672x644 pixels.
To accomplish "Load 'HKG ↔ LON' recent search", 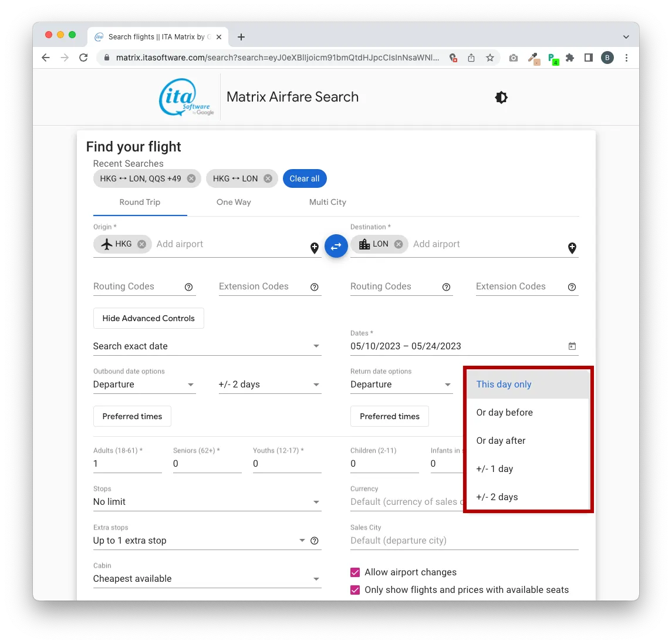I will (x=235, y=178).
